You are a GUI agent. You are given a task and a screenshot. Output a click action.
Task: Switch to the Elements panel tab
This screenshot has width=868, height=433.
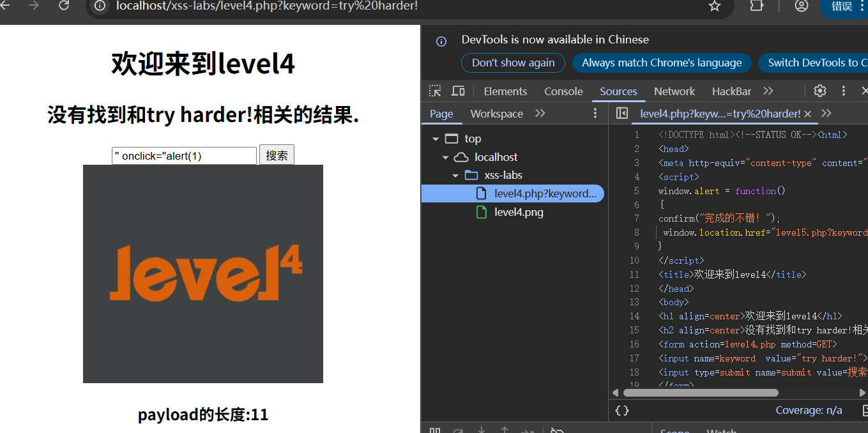[505, 91]
